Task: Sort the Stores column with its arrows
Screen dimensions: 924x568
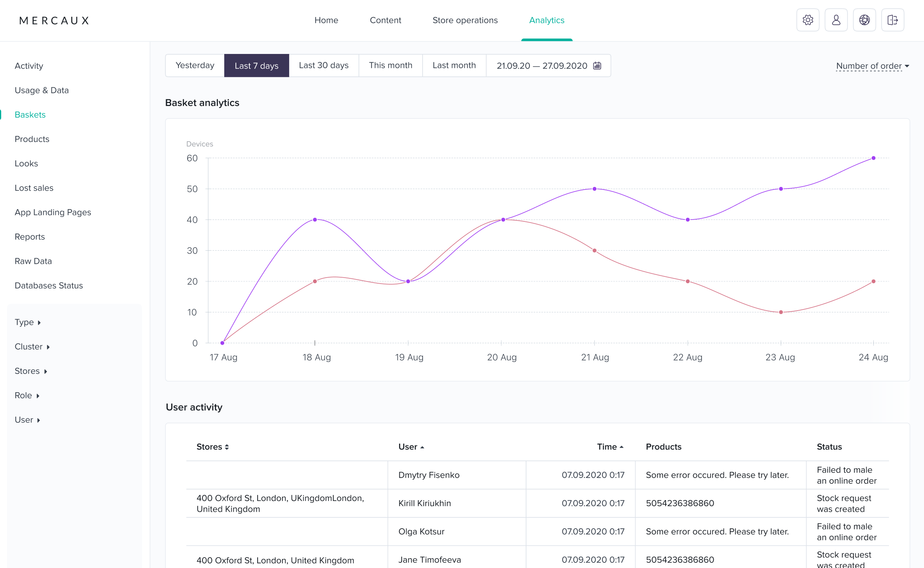Action: pos(226,447)
